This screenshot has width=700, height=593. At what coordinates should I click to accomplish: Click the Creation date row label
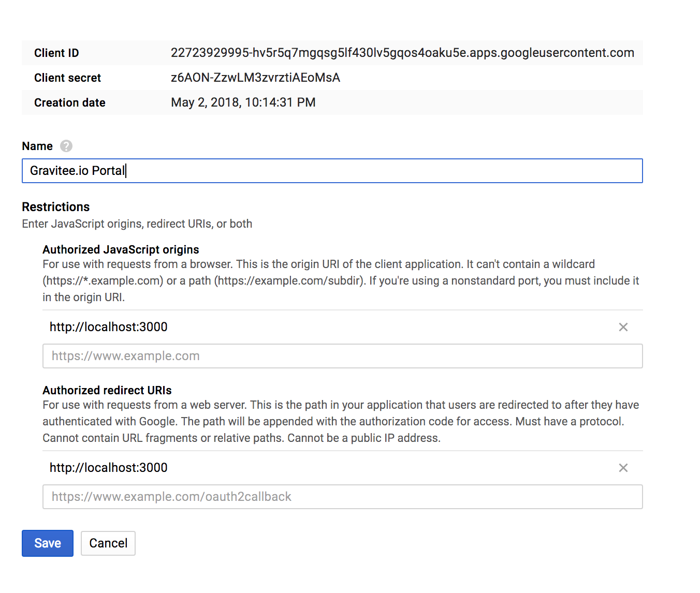pos(69,102)
